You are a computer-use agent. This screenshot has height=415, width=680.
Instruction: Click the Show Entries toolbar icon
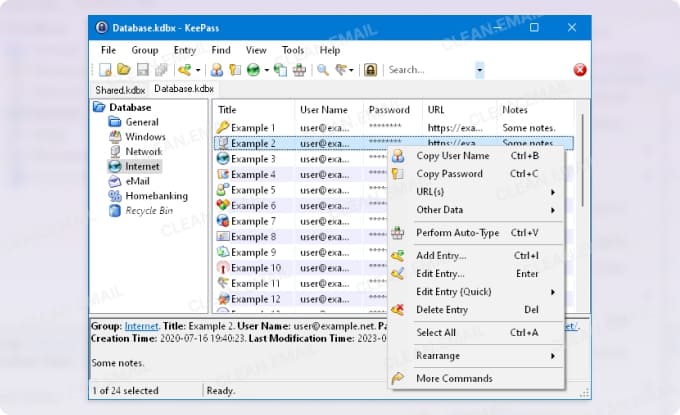tap(341, 70)
